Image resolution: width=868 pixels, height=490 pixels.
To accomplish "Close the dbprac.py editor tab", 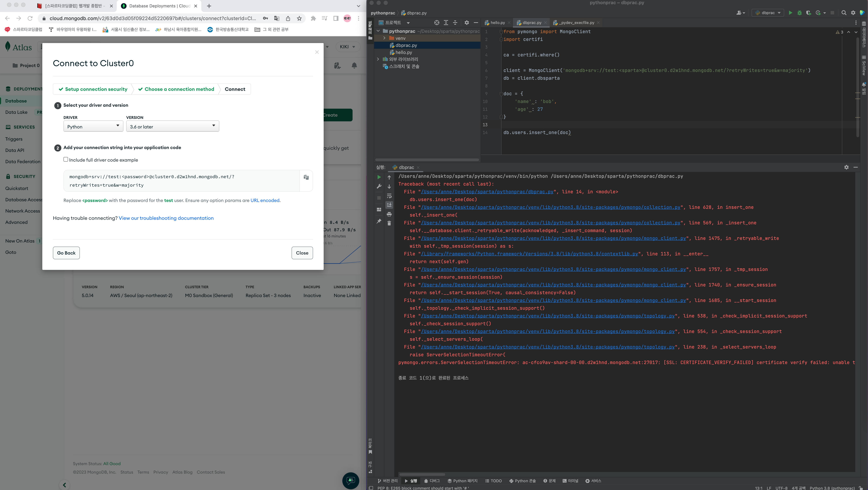I will coord(545,23).
